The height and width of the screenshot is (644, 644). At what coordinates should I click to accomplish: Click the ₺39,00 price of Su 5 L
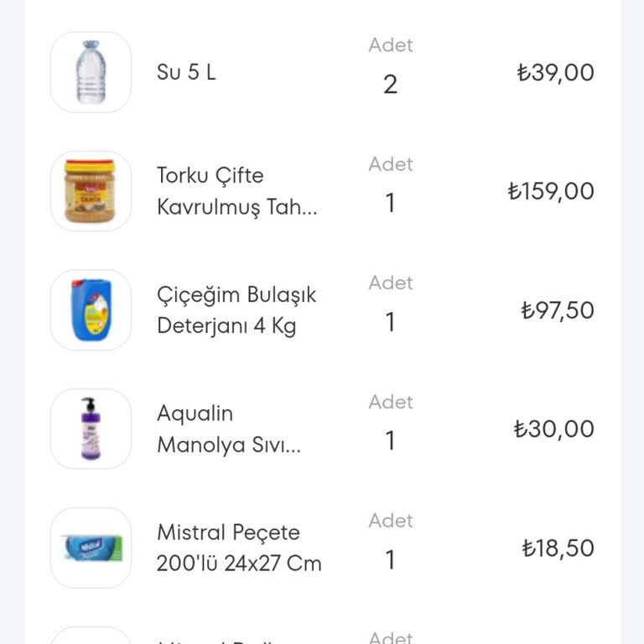click(555, 72)
